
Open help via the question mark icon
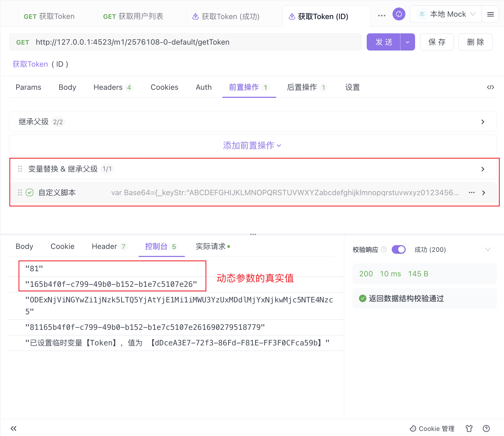[486, 428]
